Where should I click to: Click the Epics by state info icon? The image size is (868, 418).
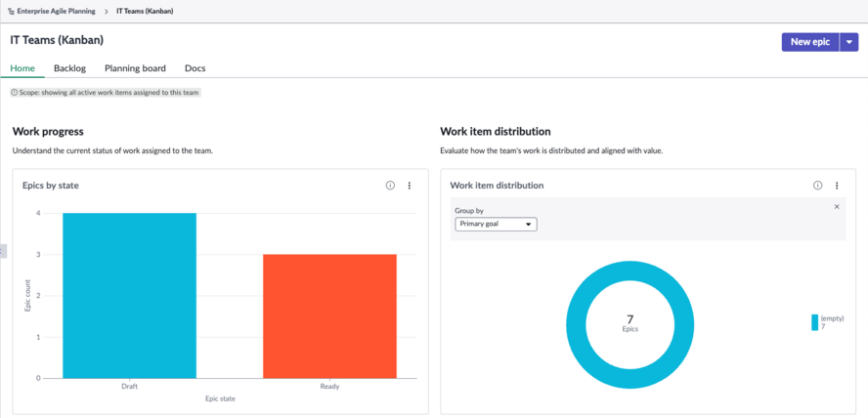pyautogui.click(x=390, y=186)
